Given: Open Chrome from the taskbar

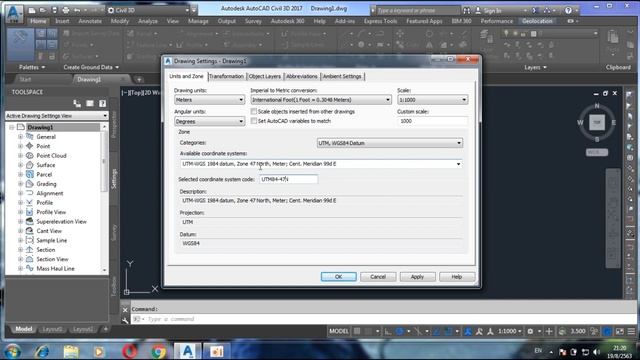Looking at the screenshot, I should click(158, 351).
